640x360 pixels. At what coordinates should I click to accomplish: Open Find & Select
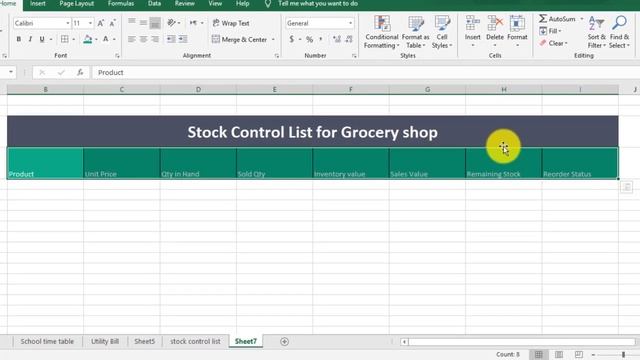(x=619, y=32)
